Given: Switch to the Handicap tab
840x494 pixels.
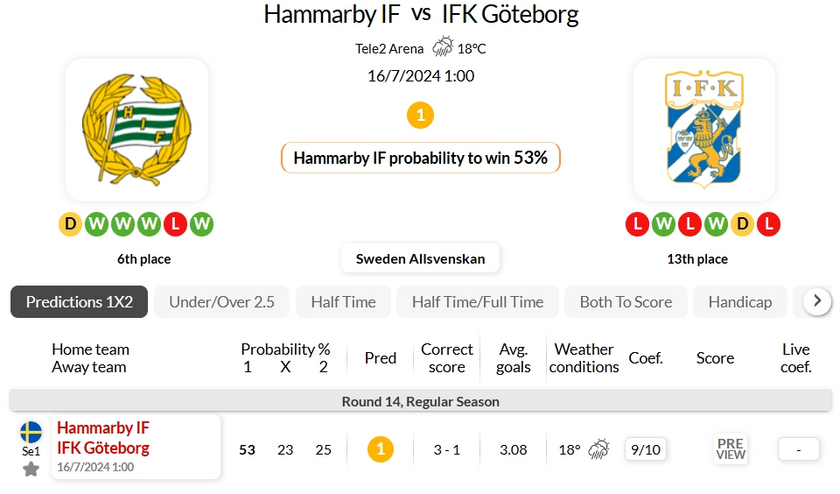Looking at the screenshot, I should pos(740,302).
